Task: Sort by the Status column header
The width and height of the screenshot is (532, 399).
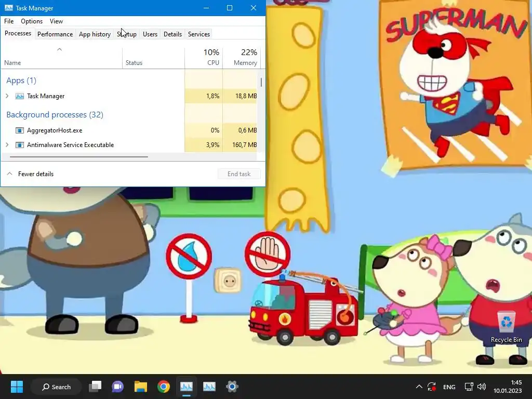Action: (x=153, y=58)
